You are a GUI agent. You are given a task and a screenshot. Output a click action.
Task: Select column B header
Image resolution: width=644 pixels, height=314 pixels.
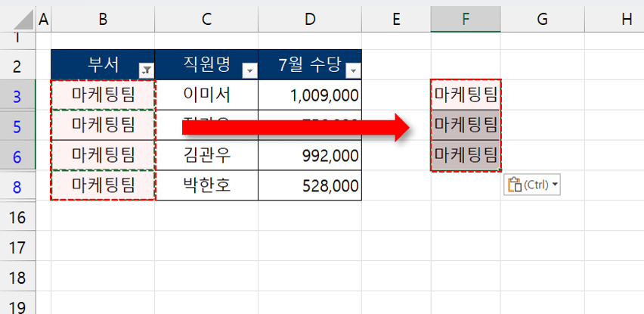pyautogui.click(x=103, y=18)
